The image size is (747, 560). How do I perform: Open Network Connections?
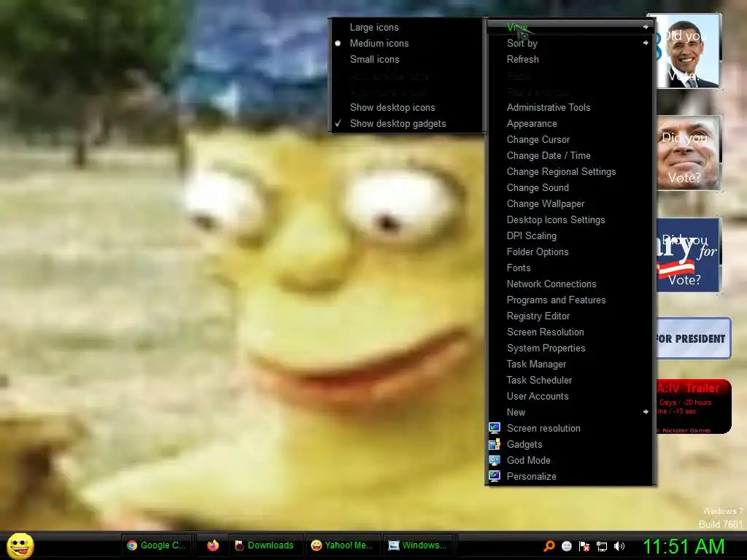[570, 284]
